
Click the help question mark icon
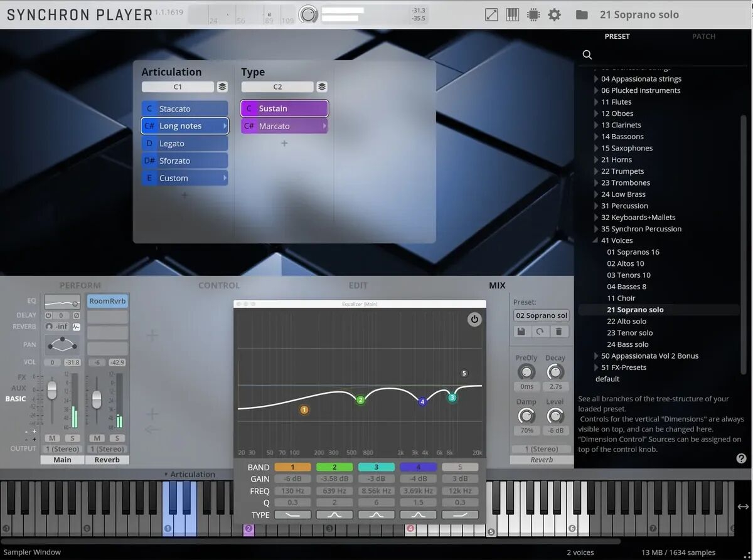[x=741, y=458]
